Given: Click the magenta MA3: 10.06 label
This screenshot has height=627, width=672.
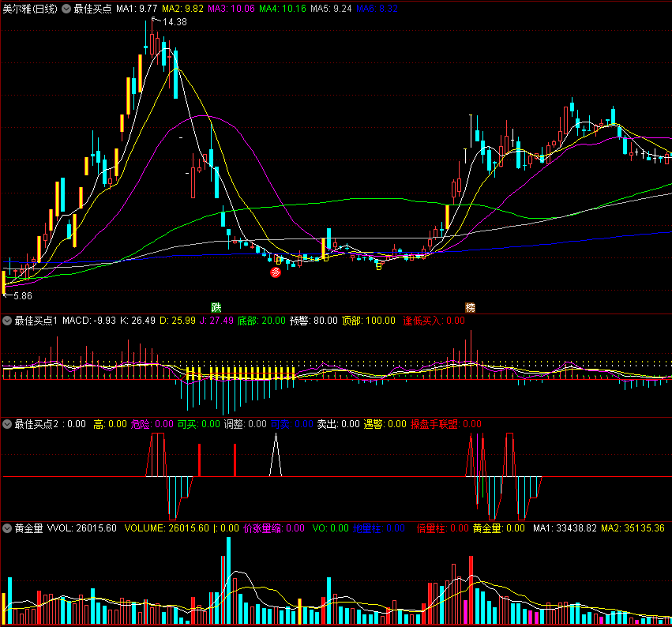Looking at the screenshot, I should pyautogui.click(x=231, y=9).
